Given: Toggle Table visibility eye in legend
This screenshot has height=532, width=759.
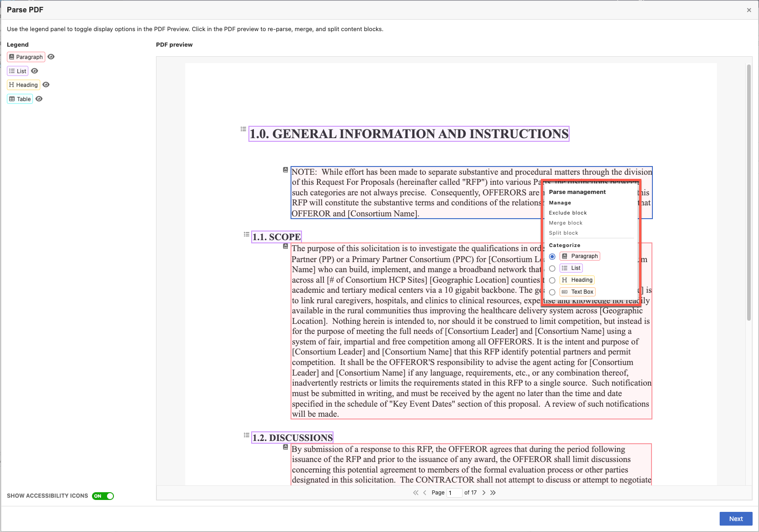Looking at the screenshot, I should click(x=39, y=99).
